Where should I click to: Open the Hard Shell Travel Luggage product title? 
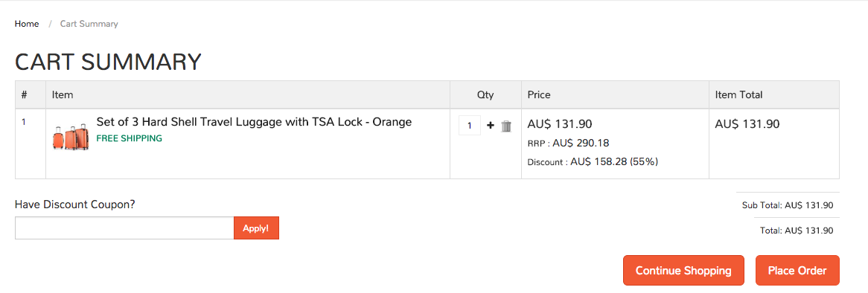pyautogui.click(x=254, y=122)
